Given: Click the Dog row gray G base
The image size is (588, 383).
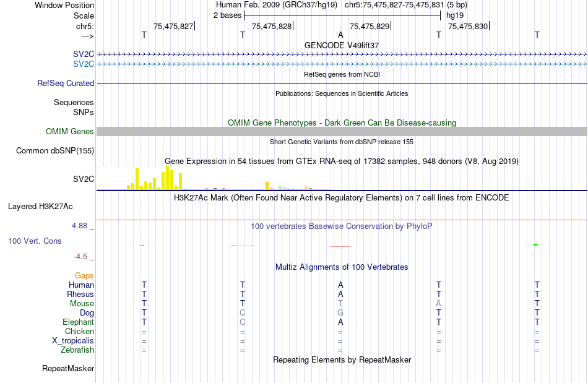Looking at the screenshot, I should 340,313.
